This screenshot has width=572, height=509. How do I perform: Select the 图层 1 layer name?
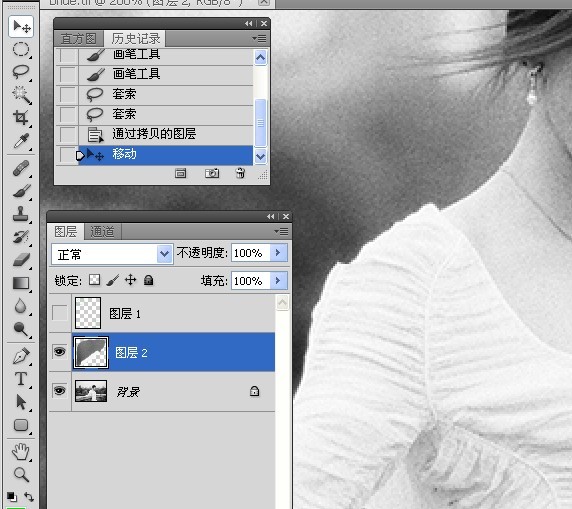[125, 314]
